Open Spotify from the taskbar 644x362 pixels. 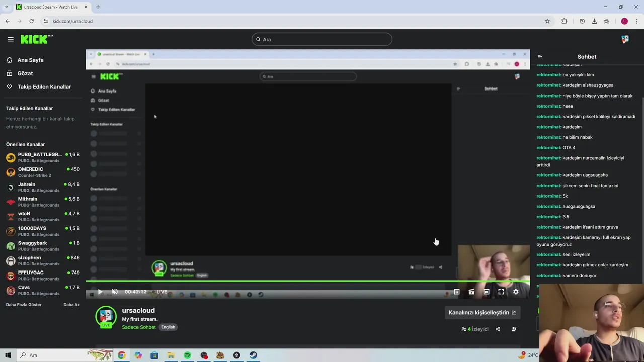tap(187, 355)
